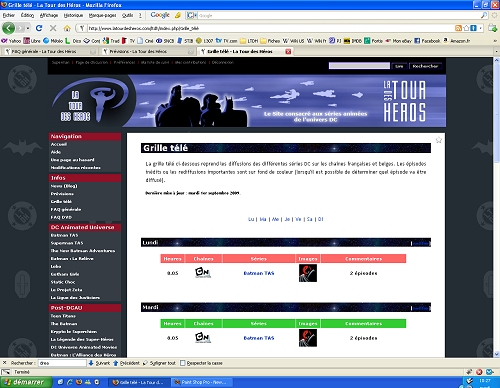Toggle the Respecter la casse checkbox
This screenshot has width=500, height=388.
[x=183, y=363]
